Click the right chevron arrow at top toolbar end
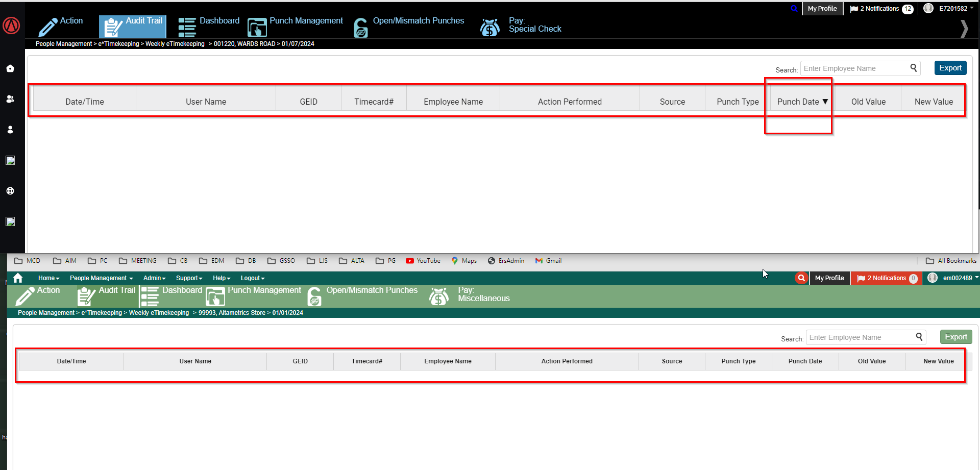Viewport: 980px width, 470px height. (x=964, y=29)
